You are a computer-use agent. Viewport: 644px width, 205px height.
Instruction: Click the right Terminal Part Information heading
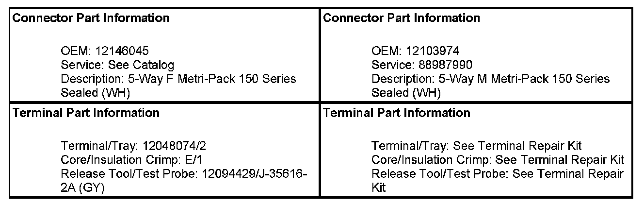pyautogui.click(x=396, y=113)
